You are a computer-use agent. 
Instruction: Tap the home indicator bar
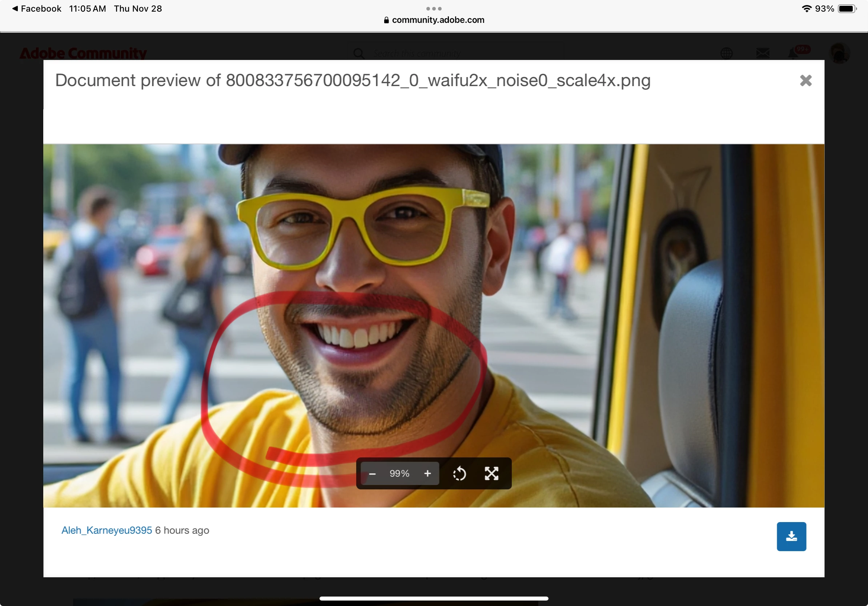434,598
